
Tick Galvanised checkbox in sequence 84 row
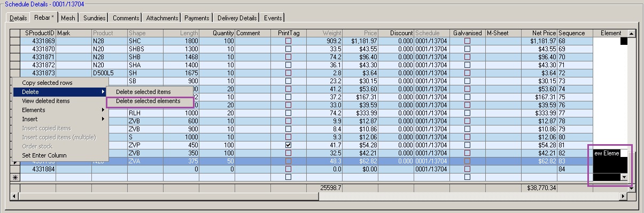[x=468, y=169]
